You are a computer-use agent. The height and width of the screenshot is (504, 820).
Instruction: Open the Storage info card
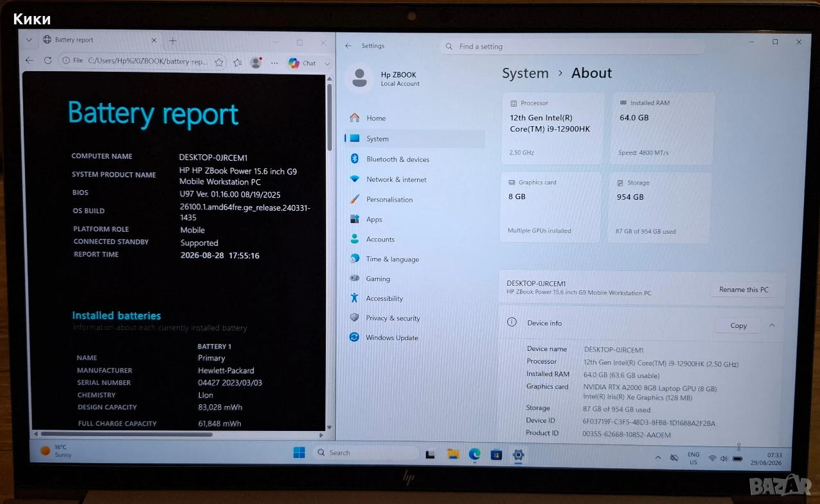tap(660, 207)
